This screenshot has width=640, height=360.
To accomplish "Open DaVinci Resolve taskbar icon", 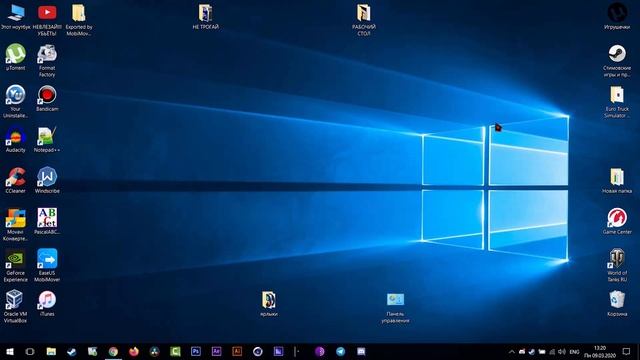I will pos(155,351).
